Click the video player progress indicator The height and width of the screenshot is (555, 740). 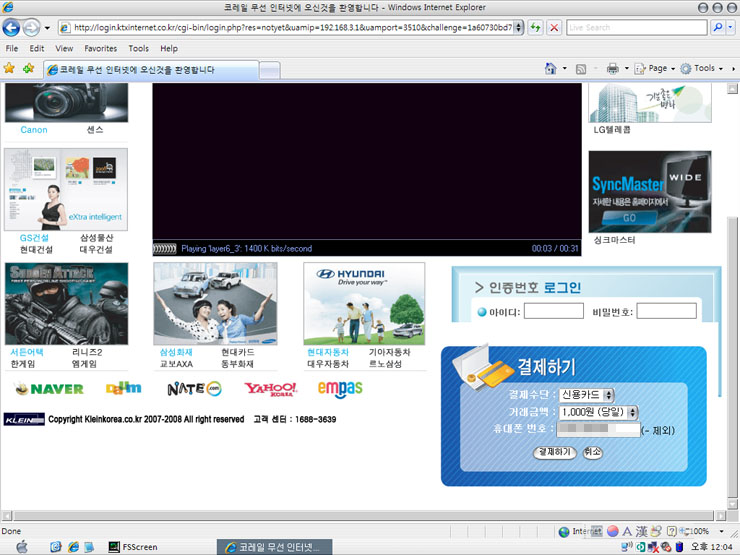pyautogui.click(x=165, y=248)
